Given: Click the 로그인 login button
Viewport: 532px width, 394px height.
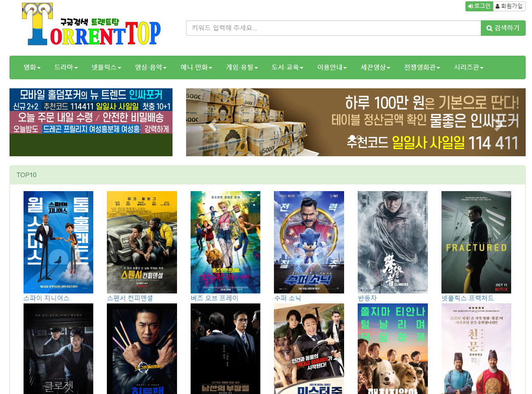Looking at the screenshot, I should coord(479,6).
